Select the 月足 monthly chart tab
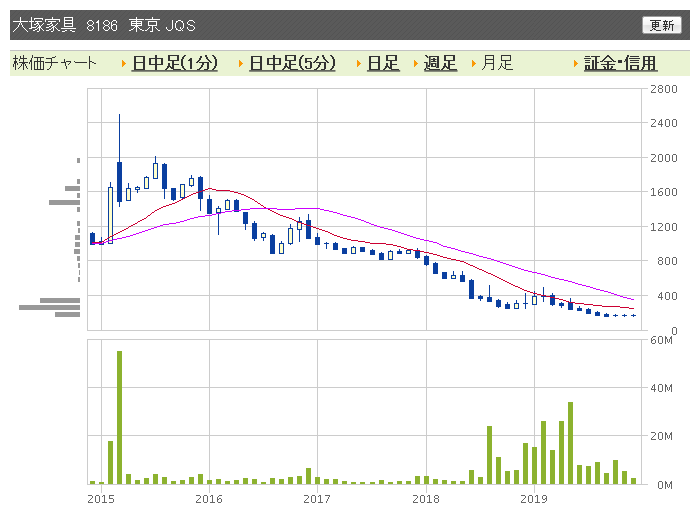The image size is (699, 524). (497, 63)
